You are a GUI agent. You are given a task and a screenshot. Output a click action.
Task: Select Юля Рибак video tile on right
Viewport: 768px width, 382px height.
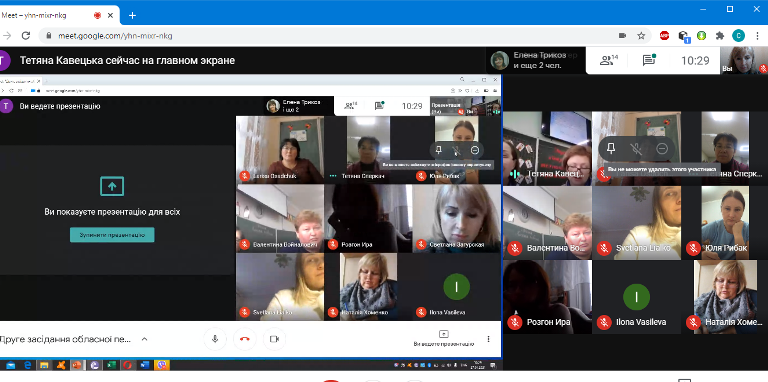[725, 223]
